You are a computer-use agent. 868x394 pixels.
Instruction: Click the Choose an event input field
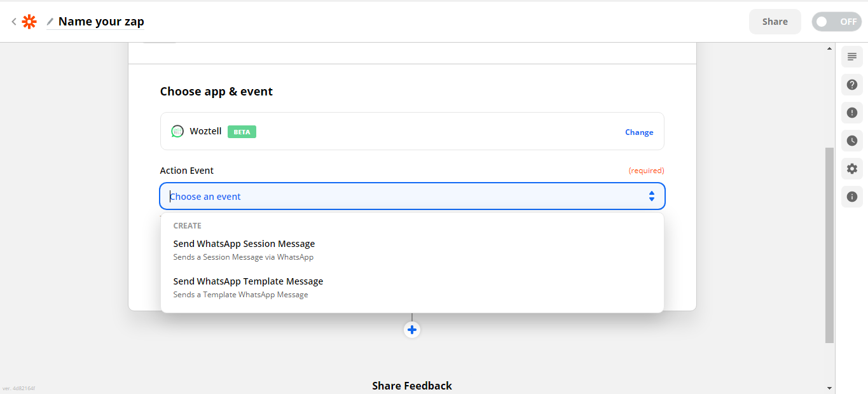tap(401, 196)
